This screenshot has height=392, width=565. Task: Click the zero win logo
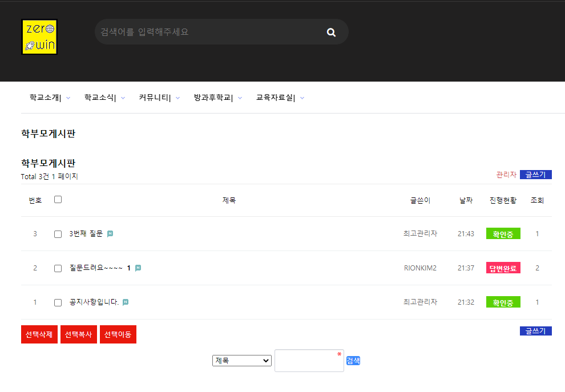click(x=39, y=37)
